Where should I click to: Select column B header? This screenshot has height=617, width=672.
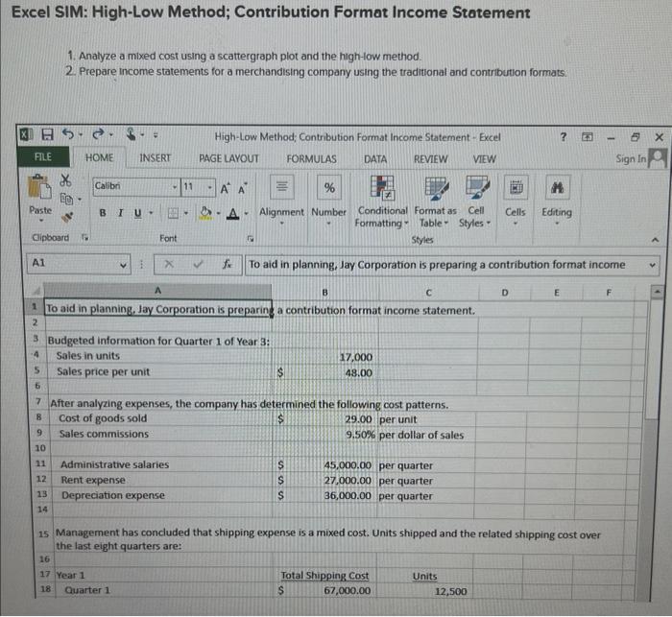pos(324,293)
